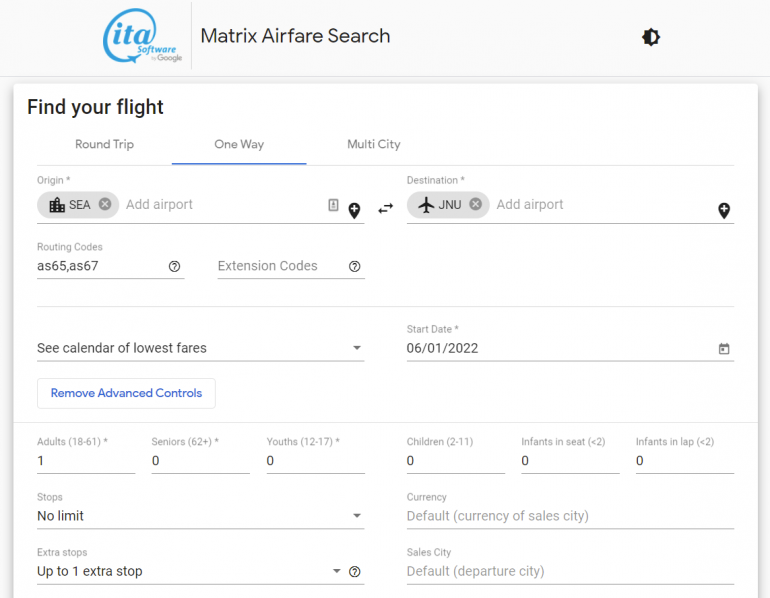Click the ITA Software logo
770x598 pixels.
pos(144,37)
